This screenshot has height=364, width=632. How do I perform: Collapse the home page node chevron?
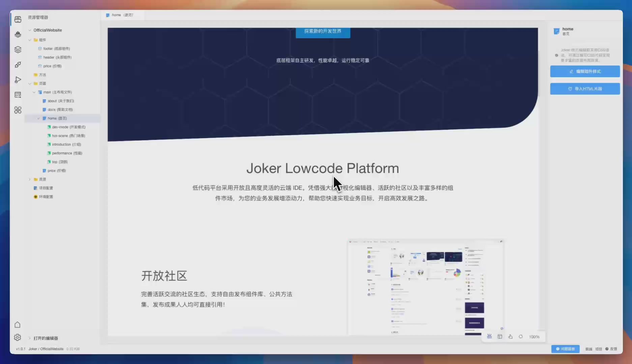click(38, 118)
